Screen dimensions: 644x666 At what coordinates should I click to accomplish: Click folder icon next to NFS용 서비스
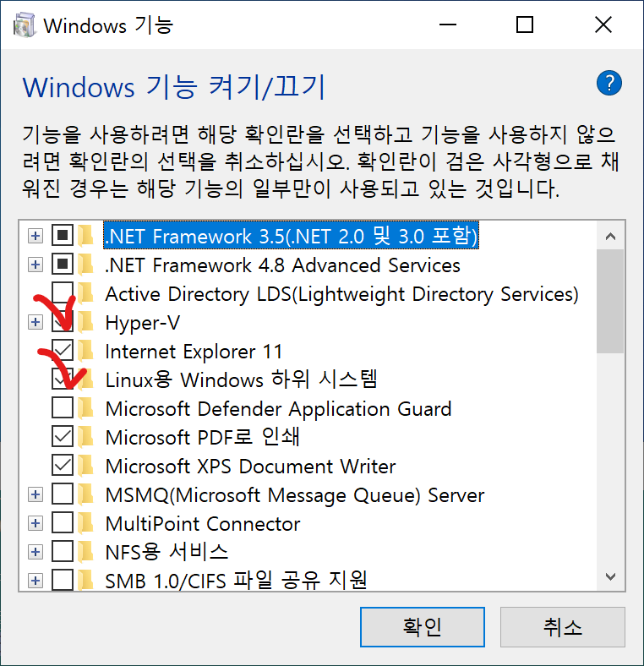coord(86,552)
